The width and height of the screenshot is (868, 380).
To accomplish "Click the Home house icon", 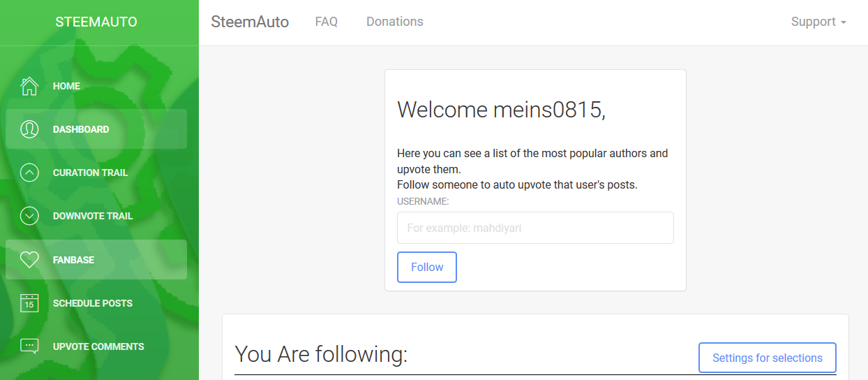I will pos(29,86).
